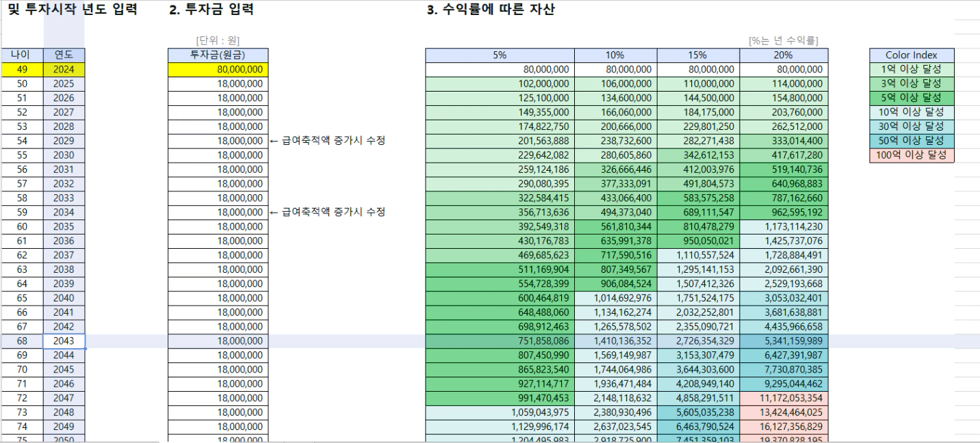Select the yellow 80,000,000 initial investment cell

pos(218,69)
